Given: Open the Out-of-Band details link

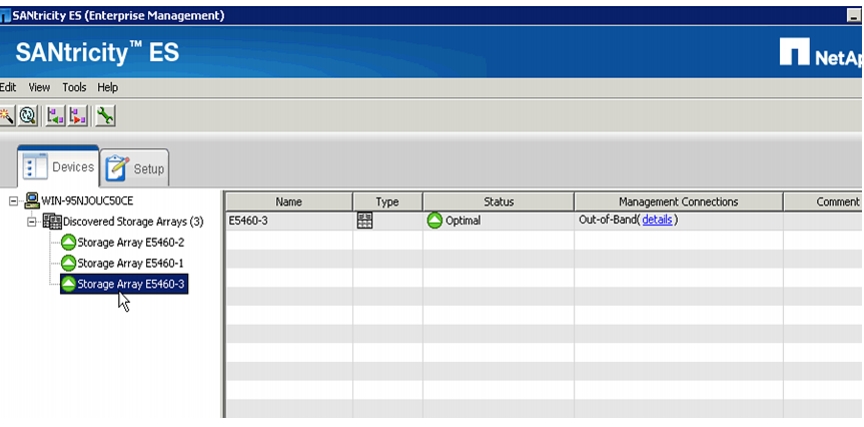Looking at the screenshot, I should [657, 220].
